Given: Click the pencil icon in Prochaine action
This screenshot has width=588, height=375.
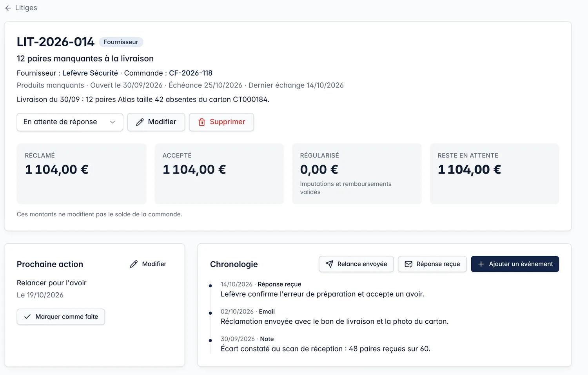Looking at the screenshot, I should (x=134, y=264).
